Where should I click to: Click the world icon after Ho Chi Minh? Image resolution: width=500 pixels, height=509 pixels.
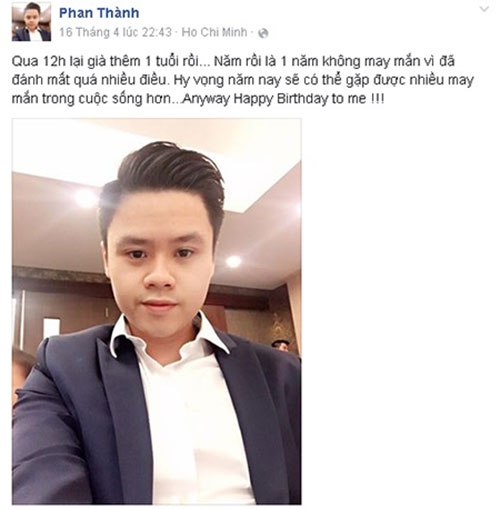263,33
